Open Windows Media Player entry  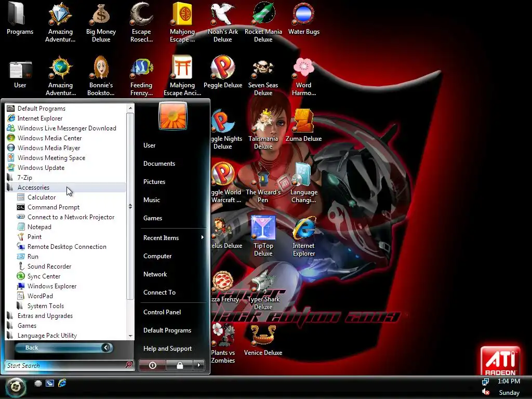pos(65,148)
